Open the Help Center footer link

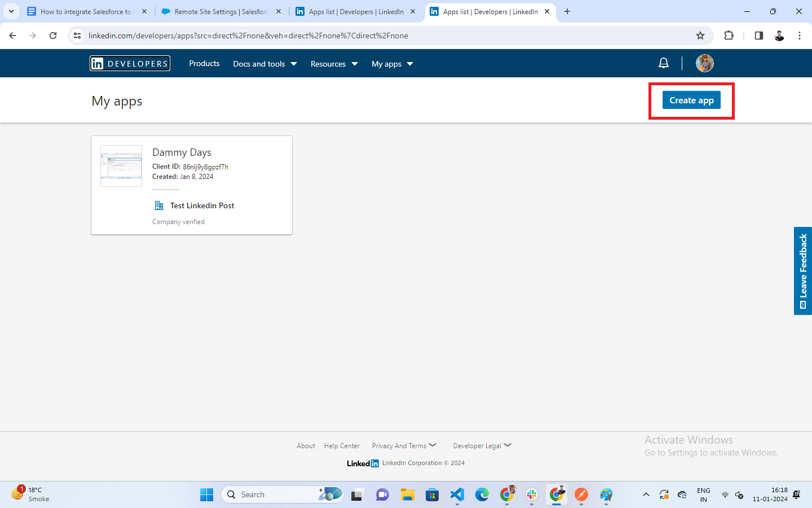pyautogui.click(x=342, y=446)
